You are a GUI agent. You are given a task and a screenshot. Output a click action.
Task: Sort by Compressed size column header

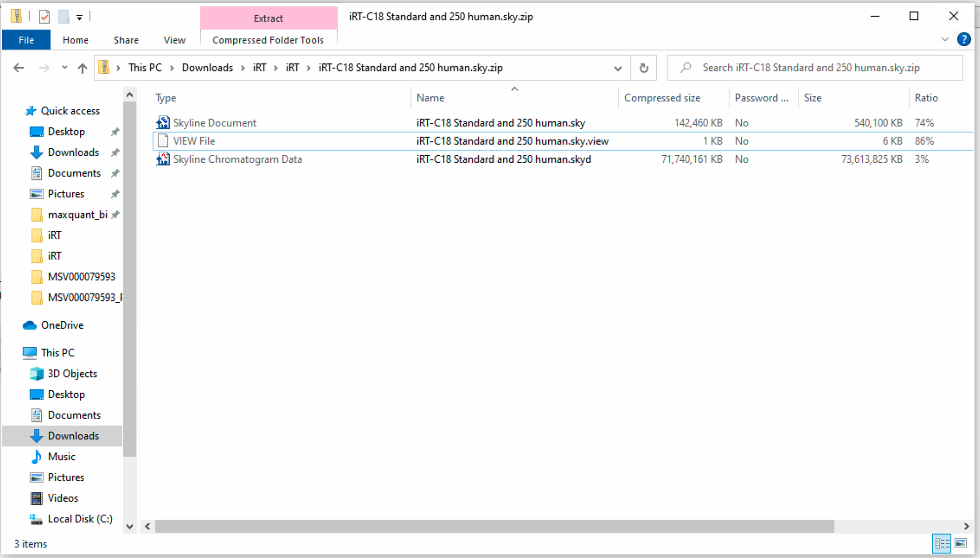click(x=662, y=98)
